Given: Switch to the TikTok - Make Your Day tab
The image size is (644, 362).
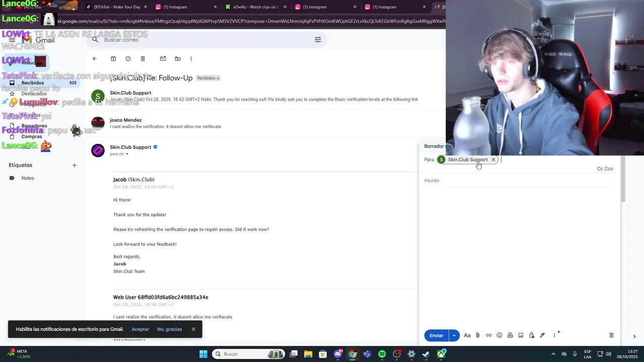Looking at the screenshot, I should point(117,7).
